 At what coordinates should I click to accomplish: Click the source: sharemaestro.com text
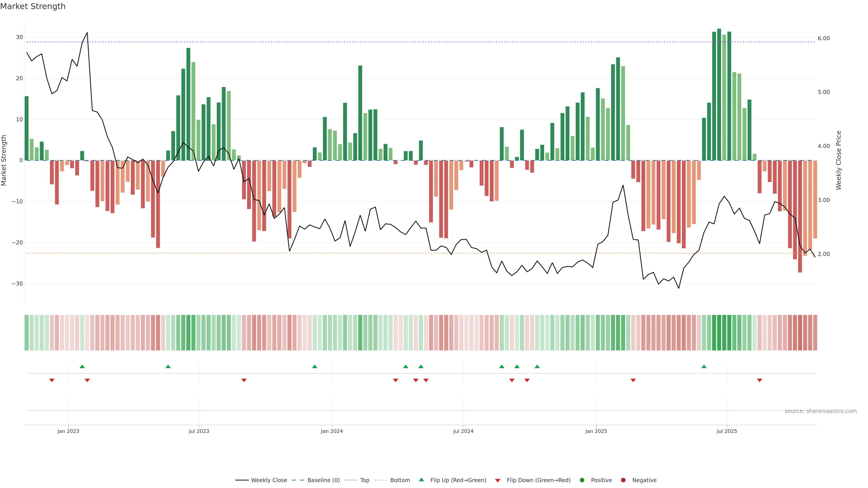821,411
